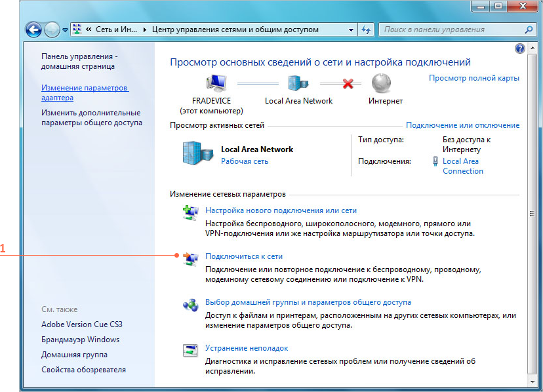Expand breadcrumb arrow after Сеть и Ин...
The height and width of the screenshot is (392, 543).
[145, 29]
